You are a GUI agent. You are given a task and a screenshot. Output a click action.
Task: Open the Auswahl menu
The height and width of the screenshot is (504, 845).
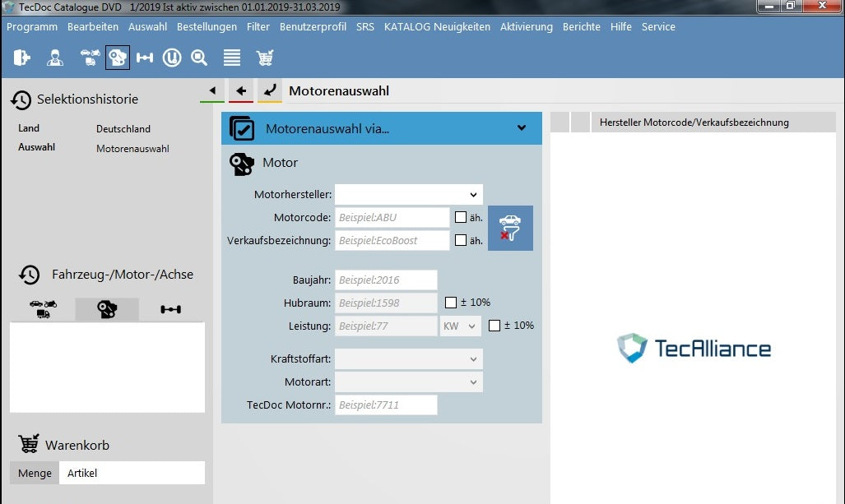(147, 27)
